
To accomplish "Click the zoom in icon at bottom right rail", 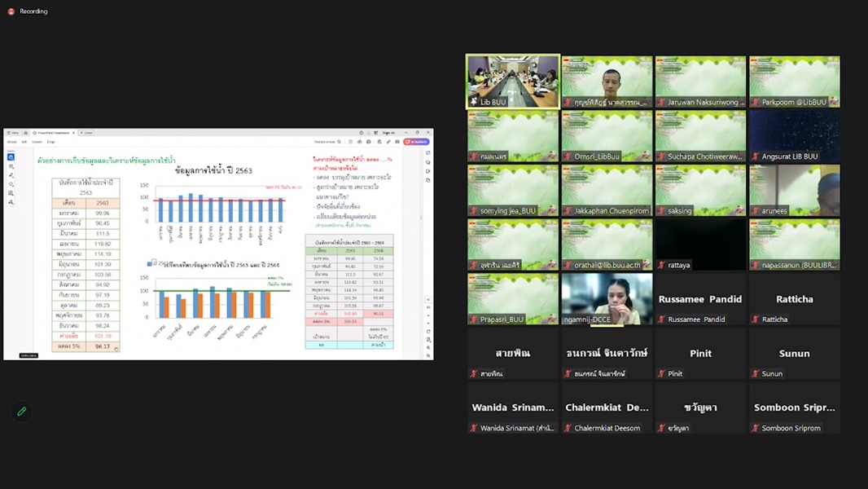I will pyautogui.click(x=428, y=347).
